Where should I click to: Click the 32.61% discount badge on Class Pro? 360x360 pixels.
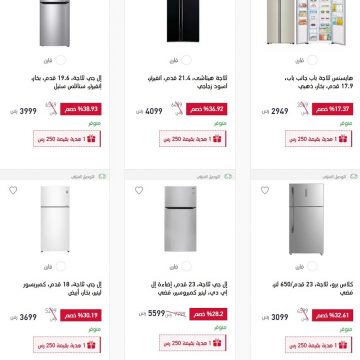pos(332,315)
